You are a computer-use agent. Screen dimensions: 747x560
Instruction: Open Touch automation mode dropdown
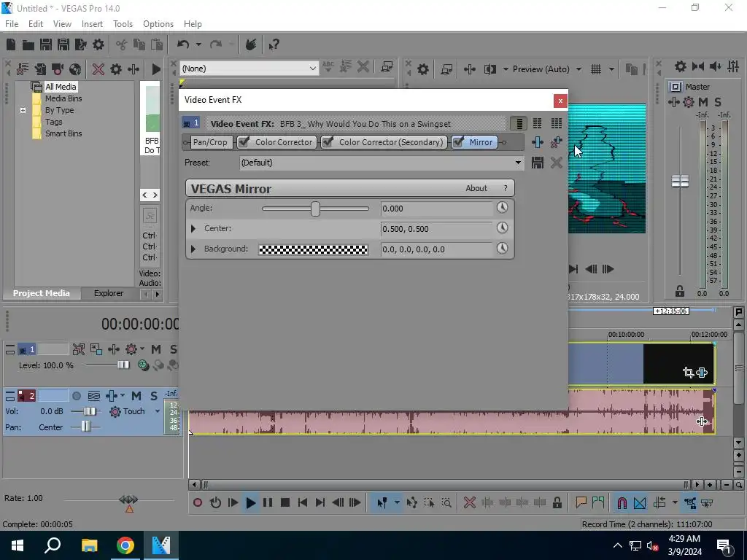point(157,411)
